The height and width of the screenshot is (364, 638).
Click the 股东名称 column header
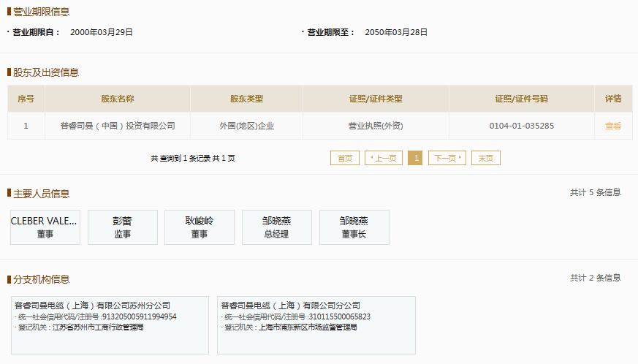click(x=118, y=99)
